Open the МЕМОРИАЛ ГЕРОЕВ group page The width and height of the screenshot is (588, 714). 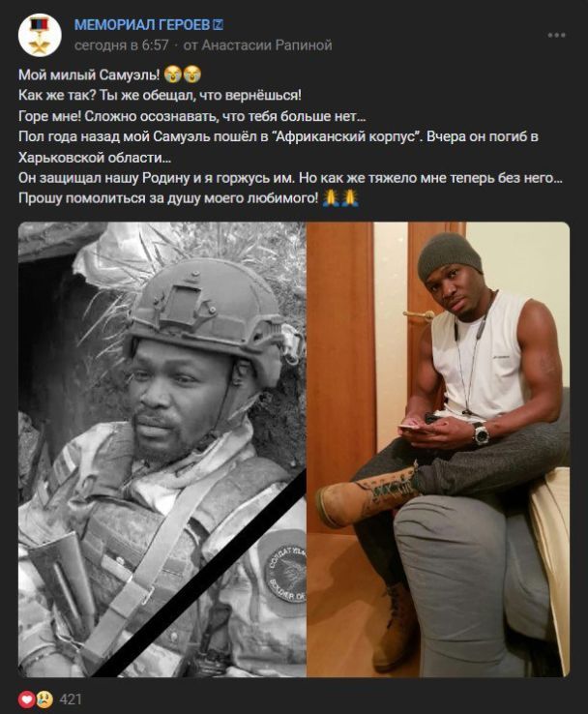[x=141, y=25]
